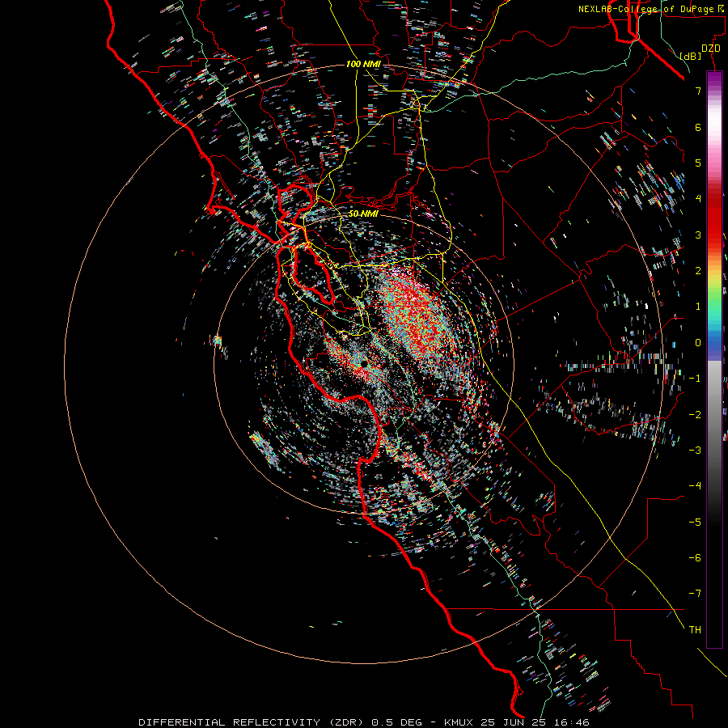The height and width of the screenshot is (728, 728).
Task: Select the positive "1" scale value
Action: [x=698, y=307]
